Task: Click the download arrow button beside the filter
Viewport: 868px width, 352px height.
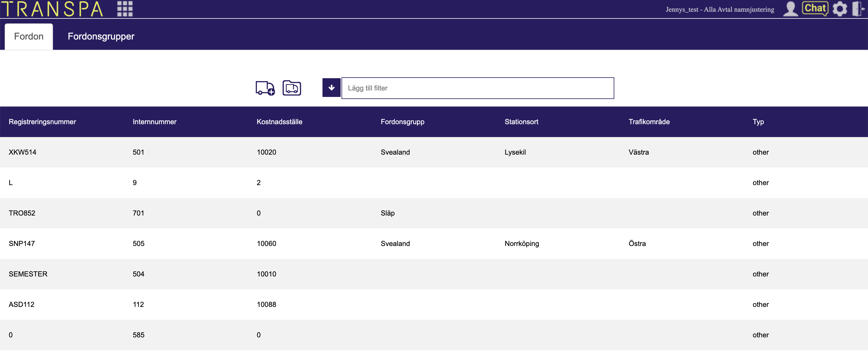Action: pos(331,88)
